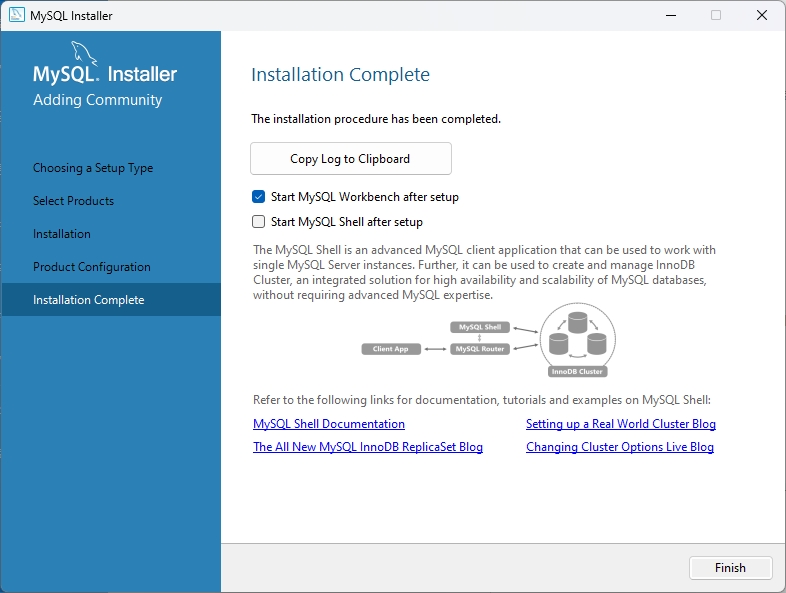
Task: Click 'The installation procedure has been completed.' text
Action: point(376,119)
